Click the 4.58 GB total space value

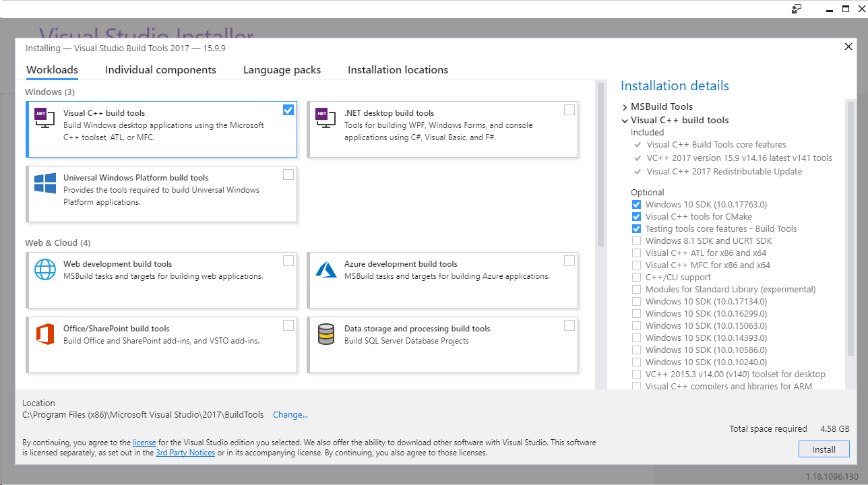tap(834, 429)
